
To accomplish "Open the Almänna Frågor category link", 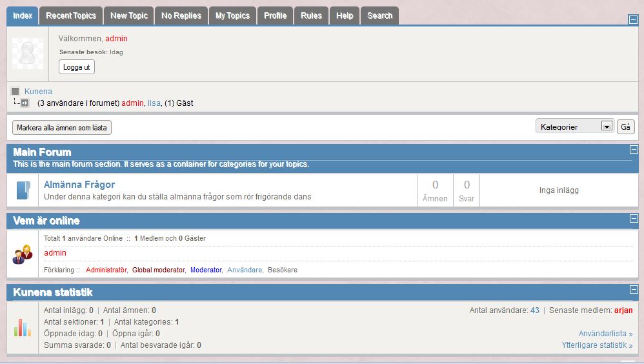I will point(79,185).
